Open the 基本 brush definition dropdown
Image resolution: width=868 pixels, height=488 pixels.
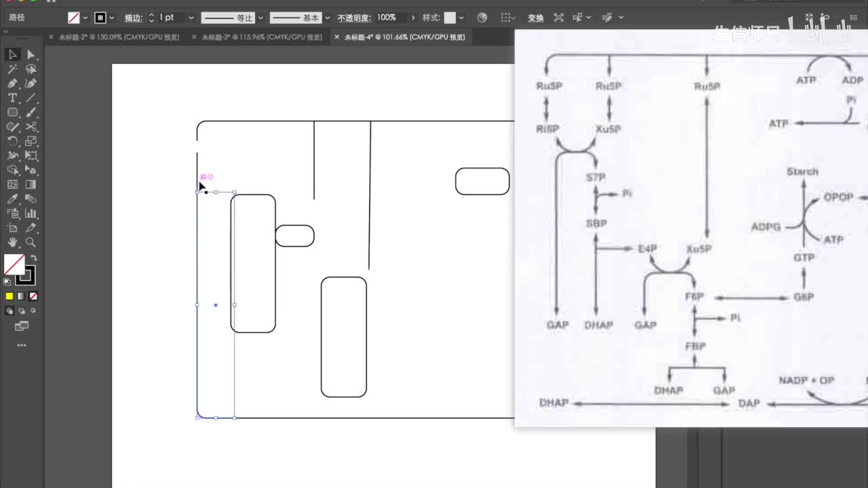328,18
